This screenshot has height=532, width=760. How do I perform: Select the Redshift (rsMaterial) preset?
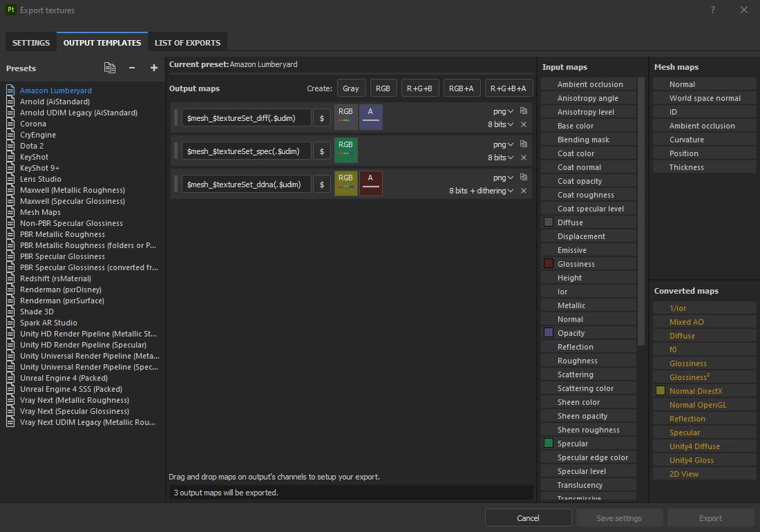(x=56, y=278)
